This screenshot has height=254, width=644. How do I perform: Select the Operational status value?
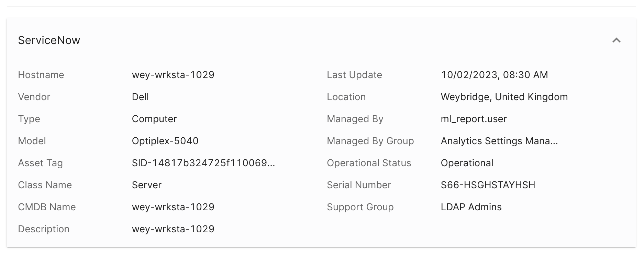click(467, 163)
